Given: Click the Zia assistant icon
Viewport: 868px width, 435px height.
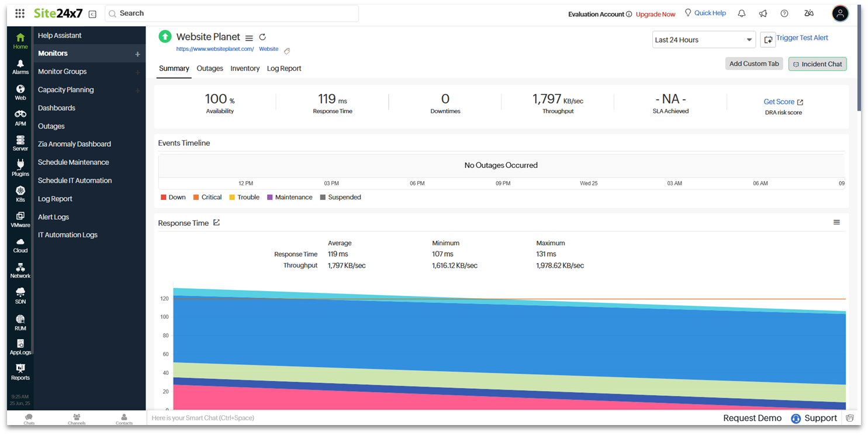Looking at the screenshot, I should click(809, 13).
